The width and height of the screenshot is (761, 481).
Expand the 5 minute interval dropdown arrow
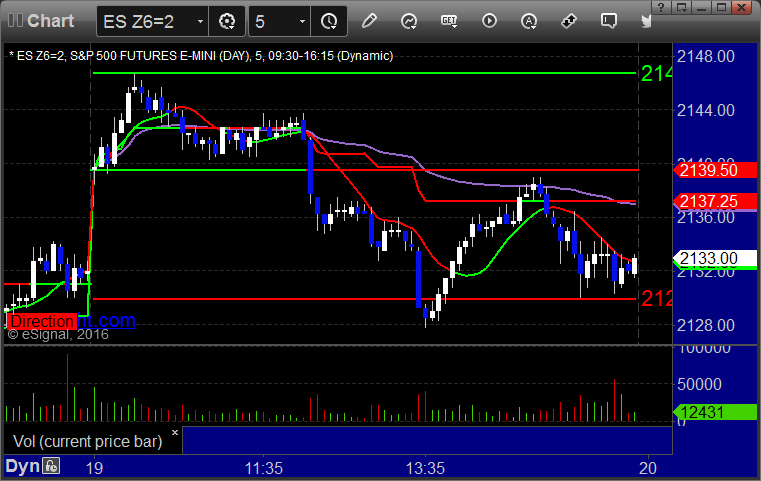tap(302, 21)
